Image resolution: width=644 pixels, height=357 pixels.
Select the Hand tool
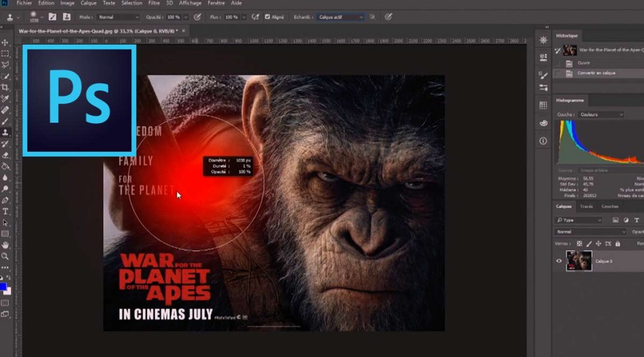(5, 245)
